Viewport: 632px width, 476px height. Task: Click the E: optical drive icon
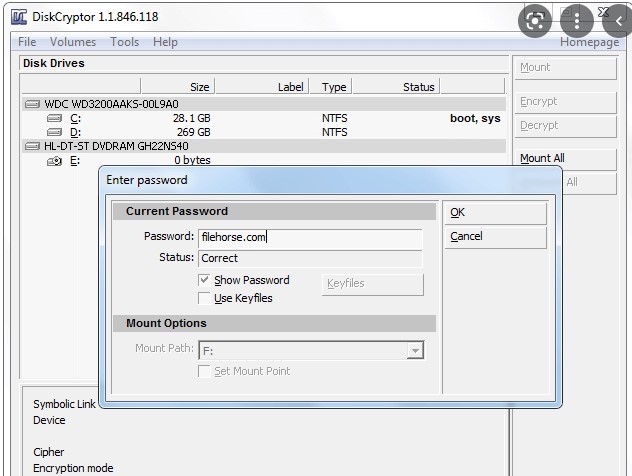tap(54, 161)
